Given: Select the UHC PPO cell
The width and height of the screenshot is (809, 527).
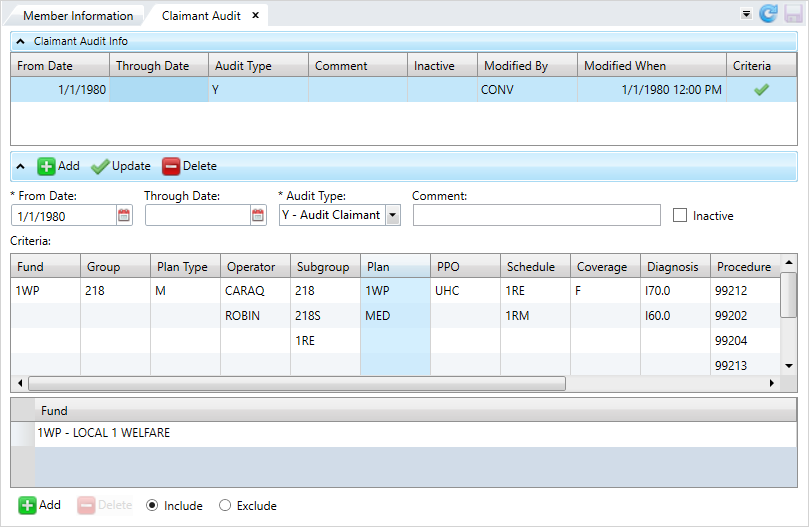Looking at the screenshot, I should coord(465,291).
